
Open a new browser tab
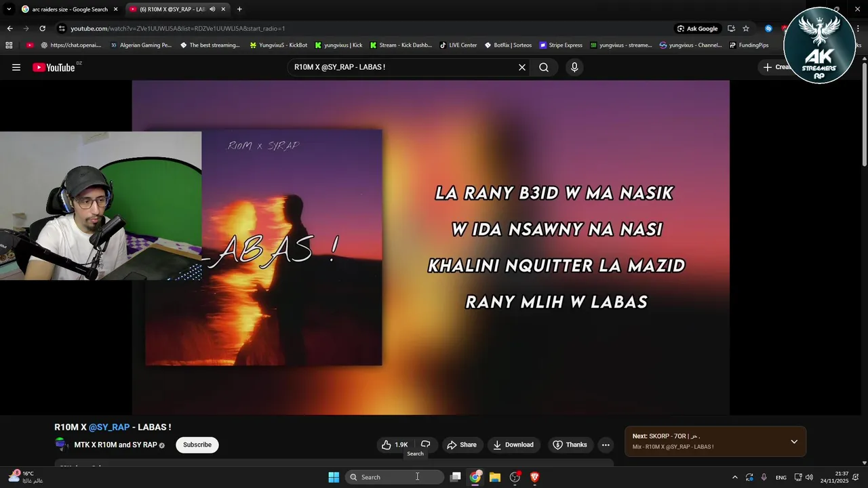pyautogui.click(x=239, y=9)
